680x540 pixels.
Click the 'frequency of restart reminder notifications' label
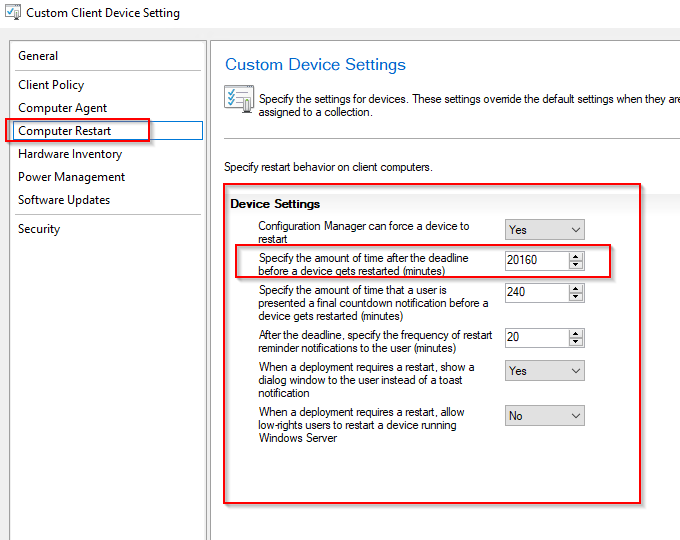click(x=375, y=341)
